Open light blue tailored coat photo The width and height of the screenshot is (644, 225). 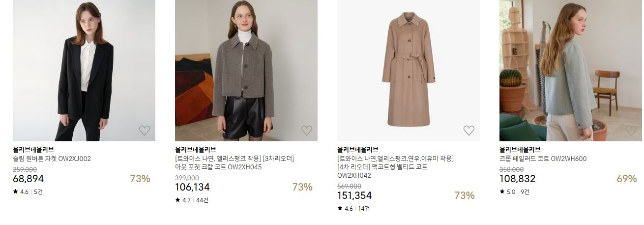[571, 70]
